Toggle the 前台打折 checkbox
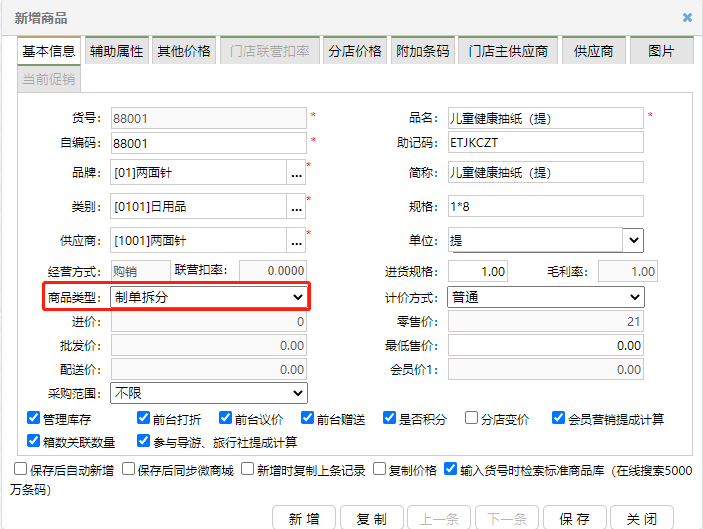 click(x=143, y=418)
